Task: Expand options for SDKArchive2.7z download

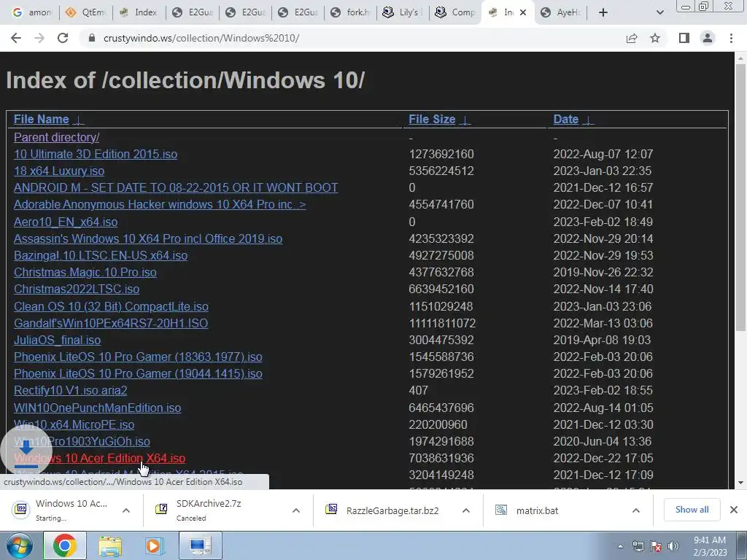Action: [296, 510]
